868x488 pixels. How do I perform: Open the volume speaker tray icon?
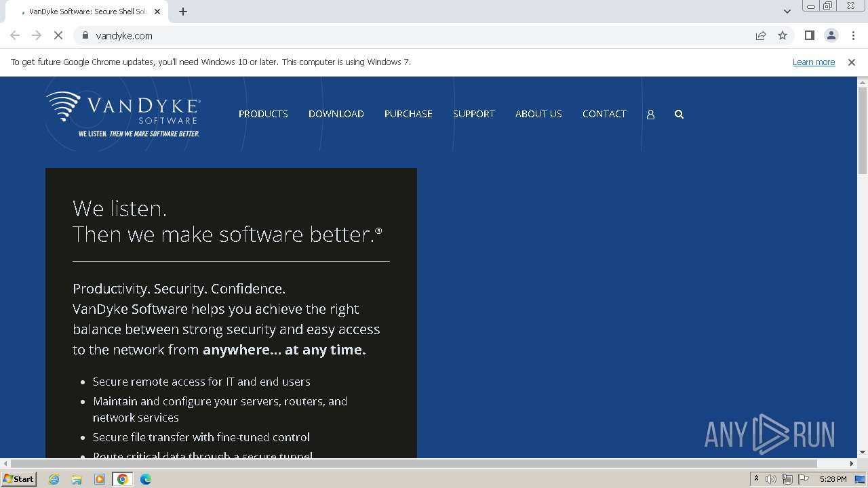click(771, 479)
